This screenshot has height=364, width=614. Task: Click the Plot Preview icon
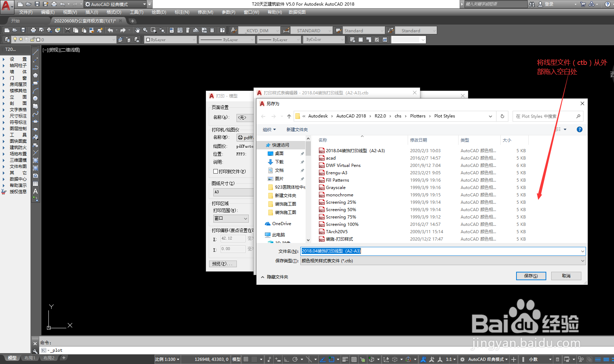tap(41, 30)
